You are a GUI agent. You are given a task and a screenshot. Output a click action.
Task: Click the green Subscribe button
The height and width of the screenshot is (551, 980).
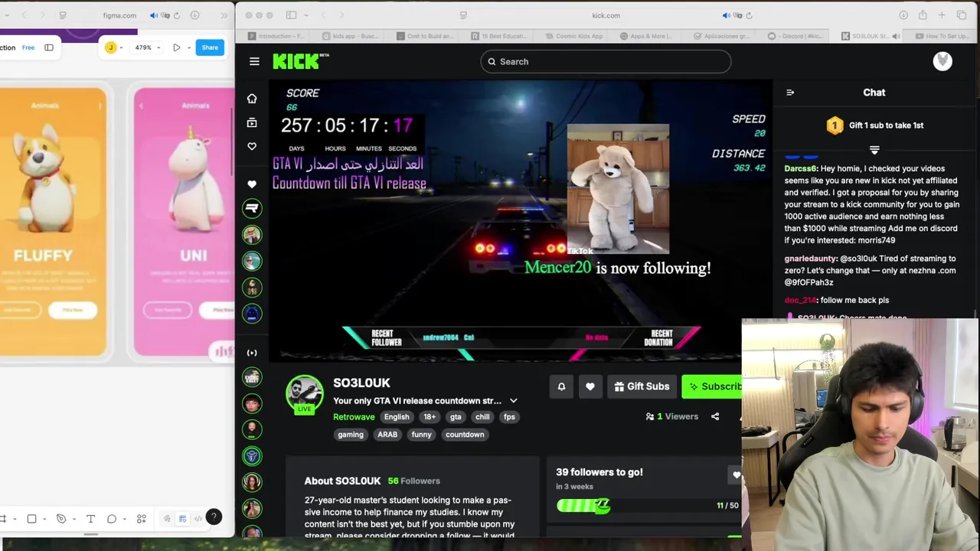(713, 386)
